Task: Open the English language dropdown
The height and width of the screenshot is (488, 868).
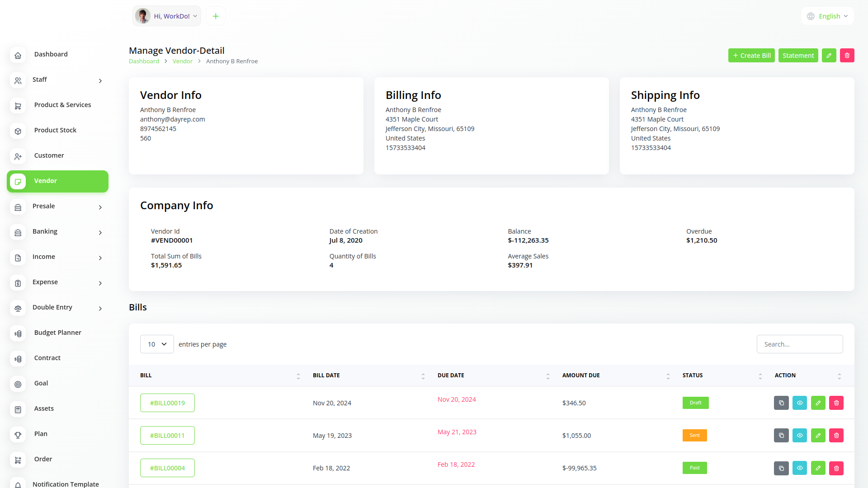Action: pyautogui.click(x=828, y=16)
